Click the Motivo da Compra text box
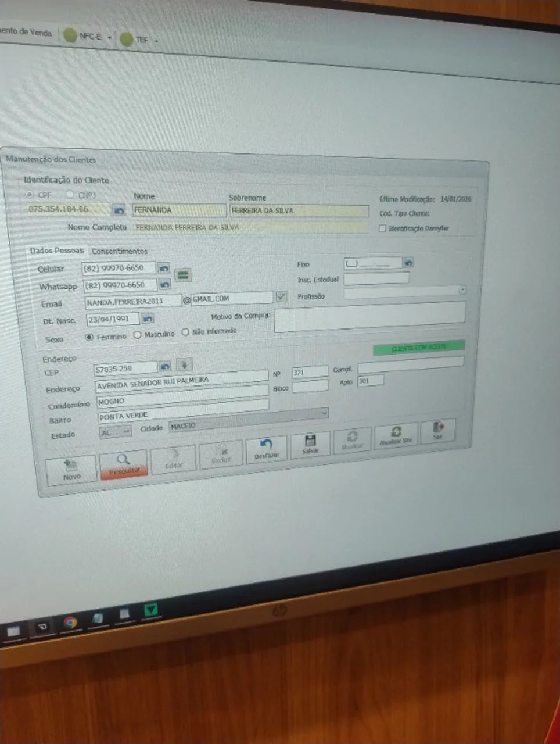This screenshot has height=744, width=560. click(369, 317)
